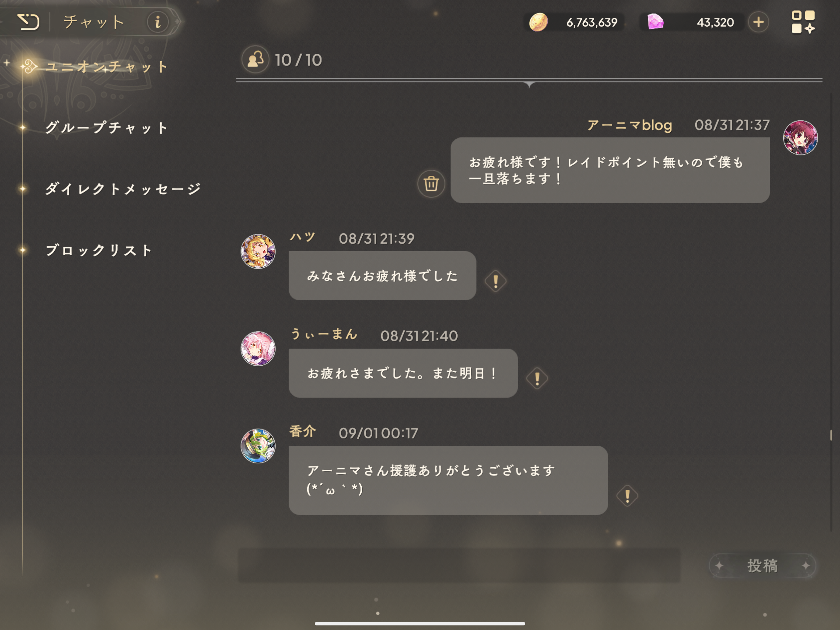840x630 pixels.
Task: Open ダイレクトメッセージ tab
Action: coord(123,189)
